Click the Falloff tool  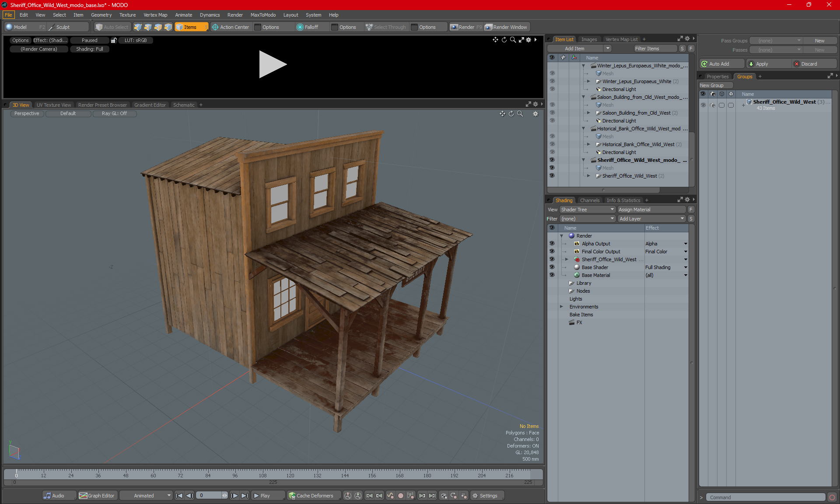point(308,27)
